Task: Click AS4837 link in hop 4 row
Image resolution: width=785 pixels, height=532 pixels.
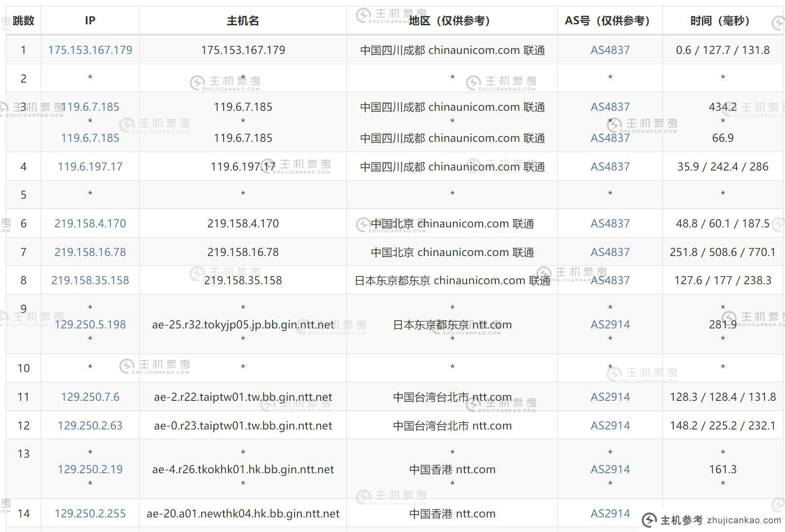Action: [610, 167]
